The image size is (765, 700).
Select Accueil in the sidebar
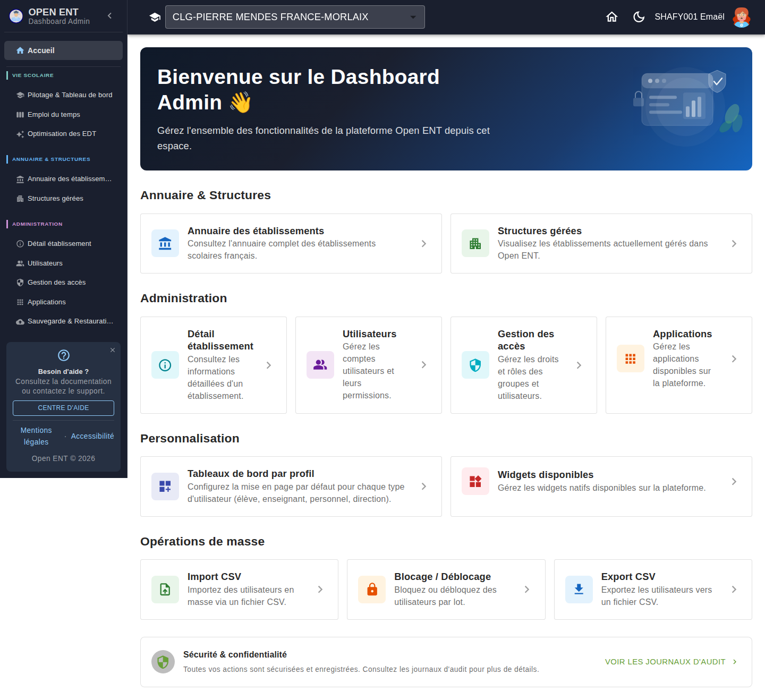(63, 50)
